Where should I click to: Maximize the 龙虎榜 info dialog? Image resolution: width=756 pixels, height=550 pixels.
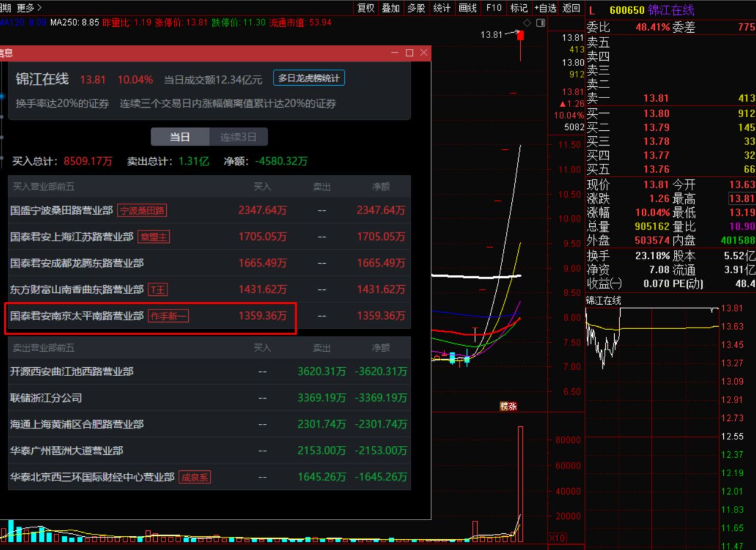[409, 53]
